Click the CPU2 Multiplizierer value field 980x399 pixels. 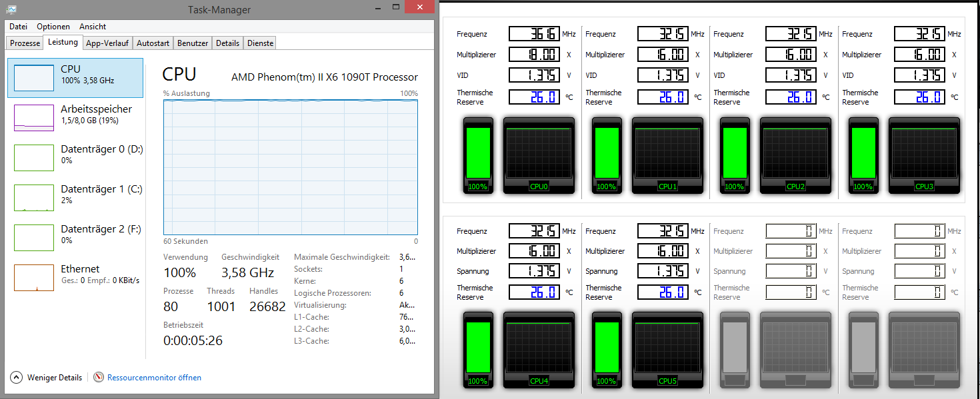click(x=791, y=55)
